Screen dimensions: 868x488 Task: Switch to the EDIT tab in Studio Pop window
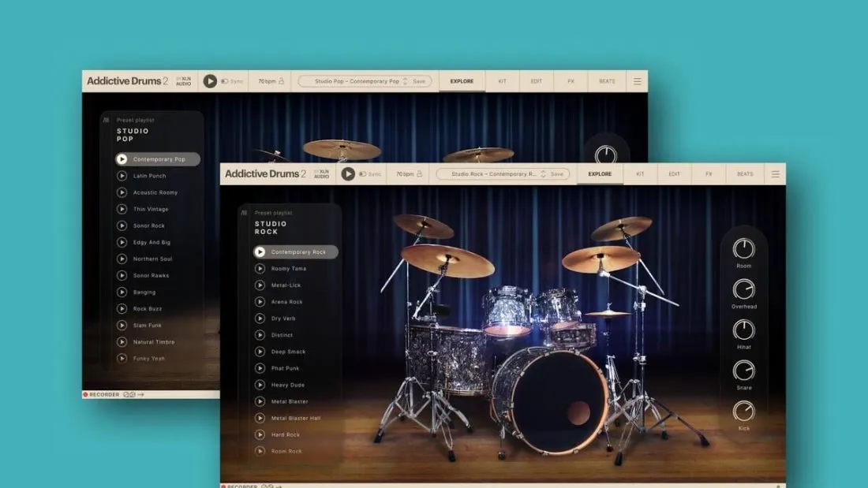(x=537, y=81)
